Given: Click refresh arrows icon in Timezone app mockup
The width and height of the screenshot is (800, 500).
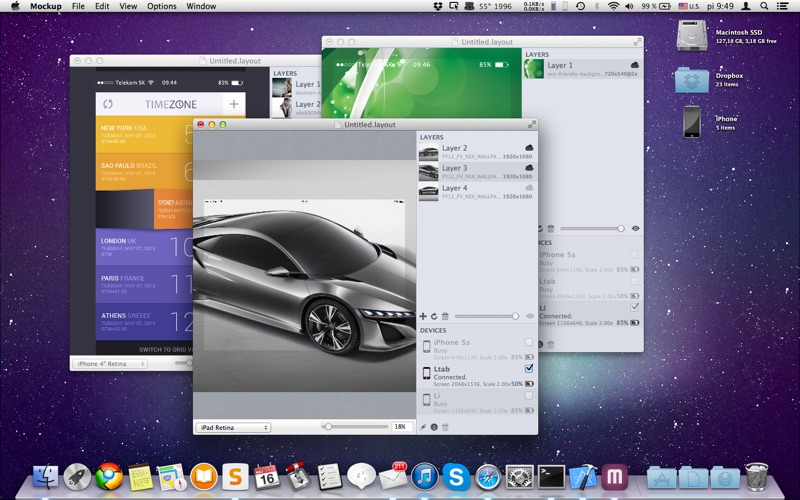Looking at the screenshot, I should [108, 104].
